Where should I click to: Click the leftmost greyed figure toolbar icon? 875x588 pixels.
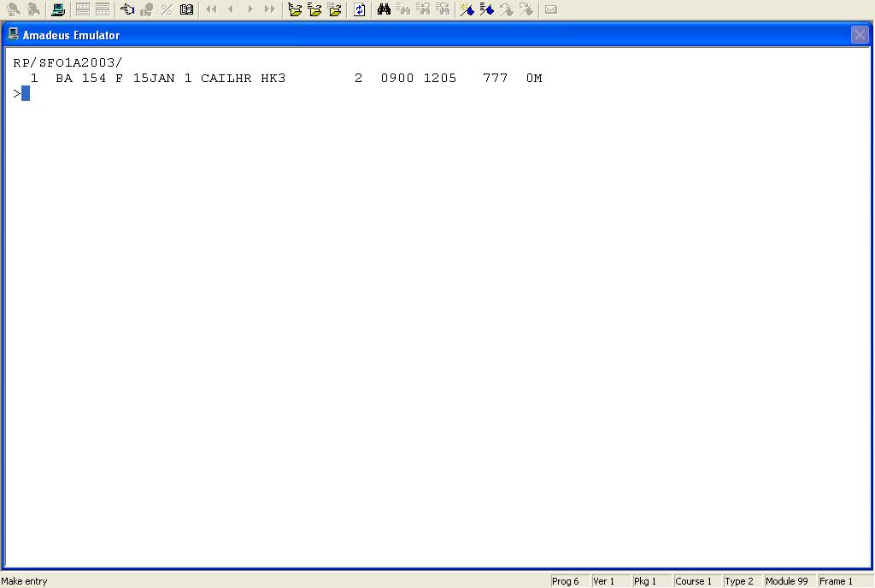[14, 9]
